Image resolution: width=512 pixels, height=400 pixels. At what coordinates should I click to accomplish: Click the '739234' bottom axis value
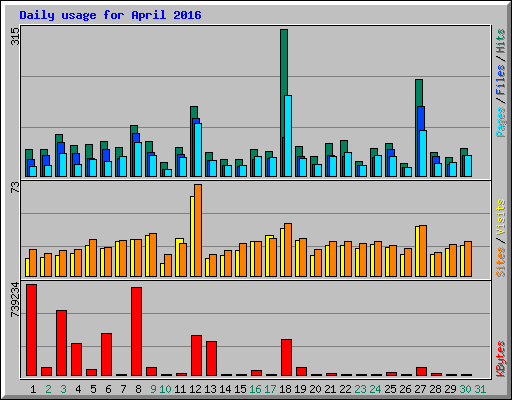pos(16,299)
